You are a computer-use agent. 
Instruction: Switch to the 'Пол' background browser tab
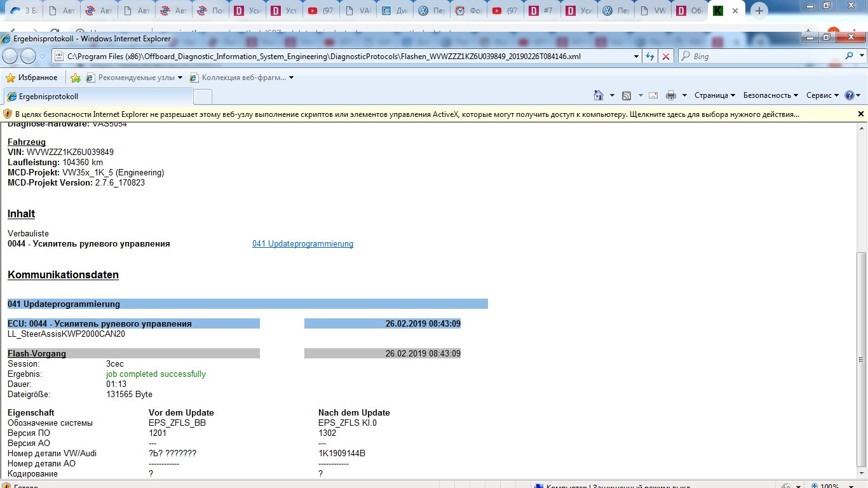212,11
